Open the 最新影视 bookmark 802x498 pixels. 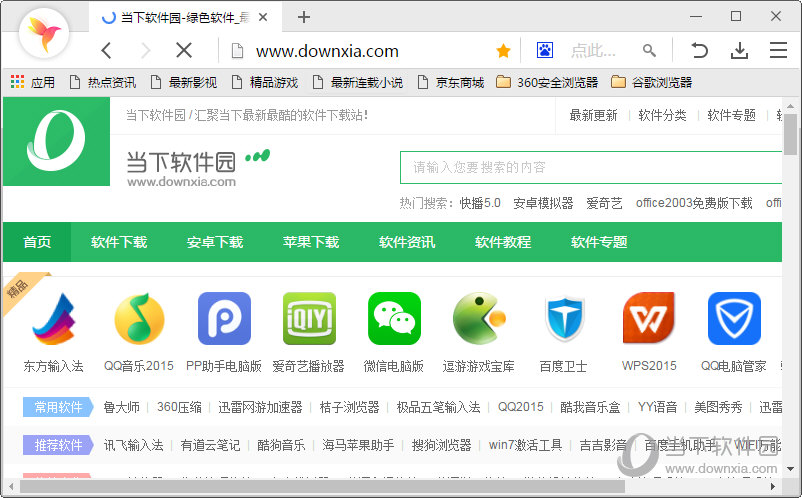pos(184,82)
